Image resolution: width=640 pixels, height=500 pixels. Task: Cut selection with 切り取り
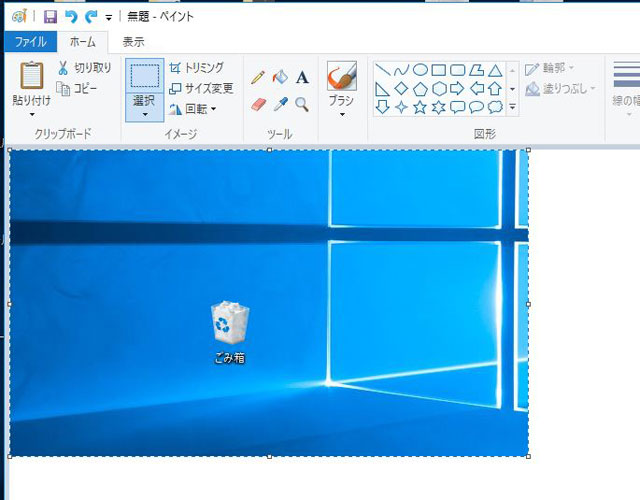pyautogui.click(x=84, y=68)
